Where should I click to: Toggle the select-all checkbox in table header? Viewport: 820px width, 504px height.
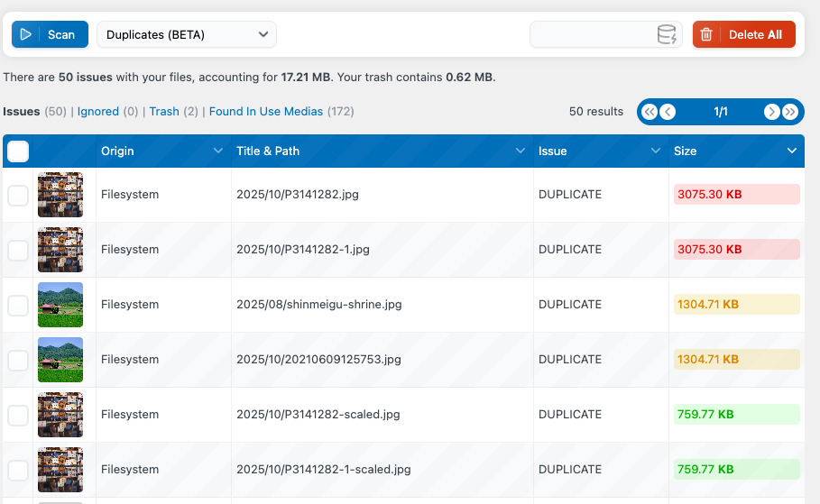point(18,151)
